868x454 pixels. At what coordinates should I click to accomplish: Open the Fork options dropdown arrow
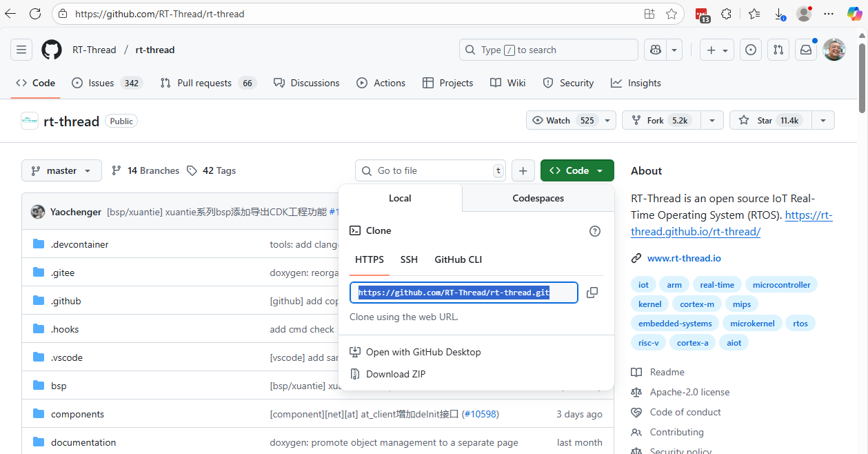click(712, 120)
